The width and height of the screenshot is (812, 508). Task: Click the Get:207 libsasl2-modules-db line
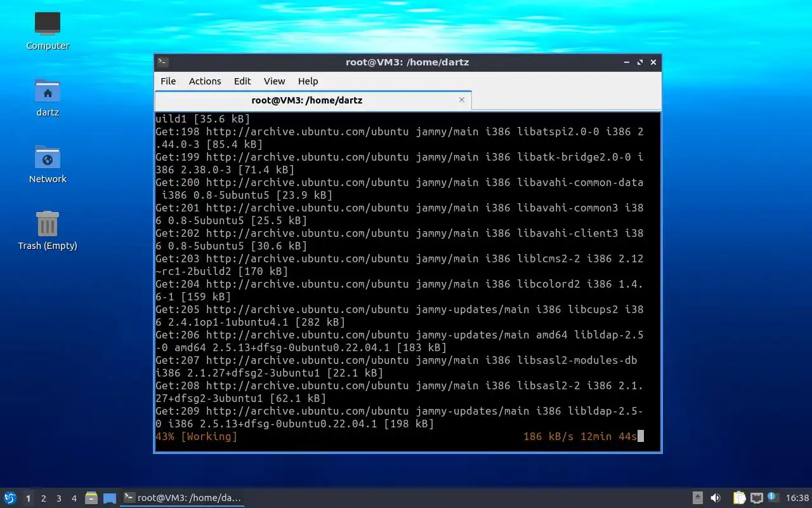(x=396, y=366)
